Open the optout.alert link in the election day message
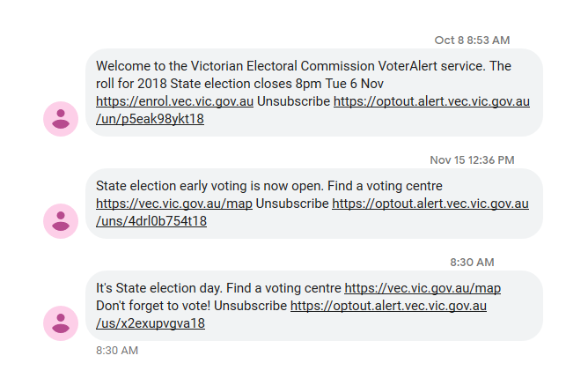 pos(388,306)
